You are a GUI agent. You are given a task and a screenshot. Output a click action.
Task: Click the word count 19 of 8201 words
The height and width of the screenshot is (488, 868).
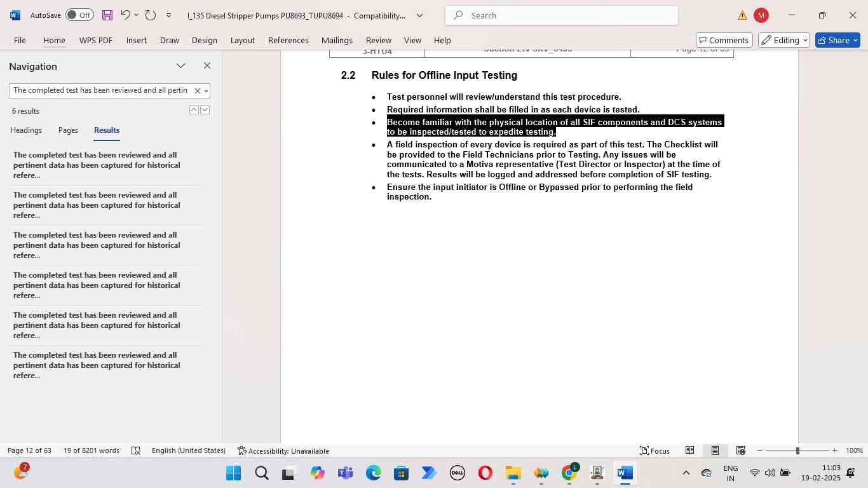pos(92,451)
